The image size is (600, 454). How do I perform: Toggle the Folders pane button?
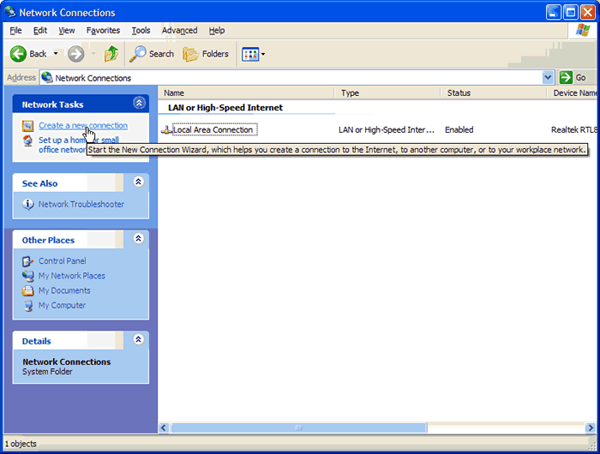pos(206,54)
